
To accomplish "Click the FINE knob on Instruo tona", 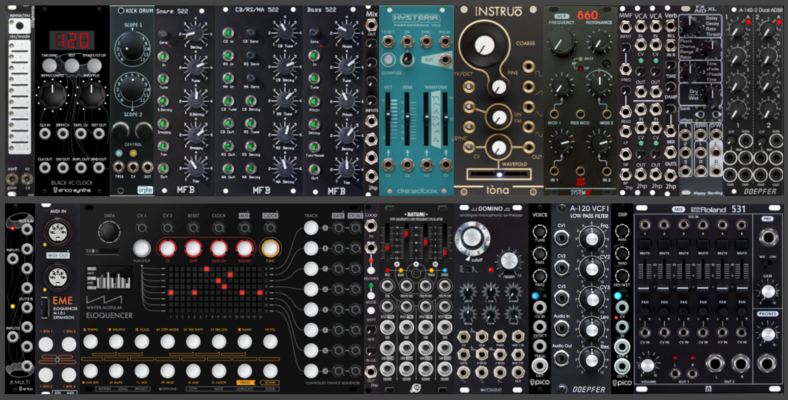I will pos(499,87).
